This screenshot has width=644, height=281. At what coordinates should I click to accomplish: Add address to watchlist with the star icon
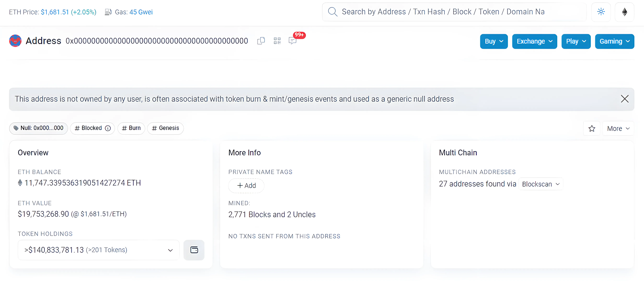pos(592,128)
